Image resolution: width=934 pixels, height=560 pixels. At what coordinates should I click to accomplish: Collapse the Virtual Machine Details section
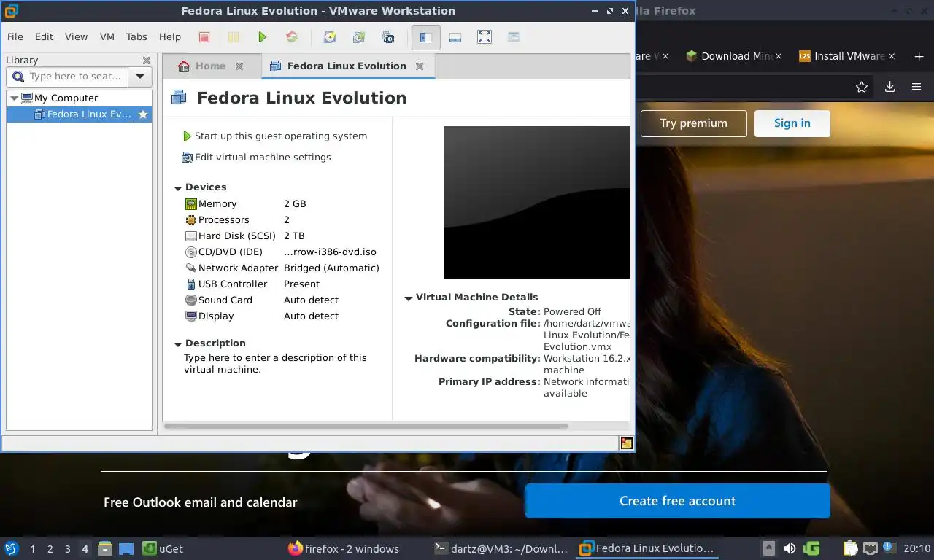click(409, 298)
